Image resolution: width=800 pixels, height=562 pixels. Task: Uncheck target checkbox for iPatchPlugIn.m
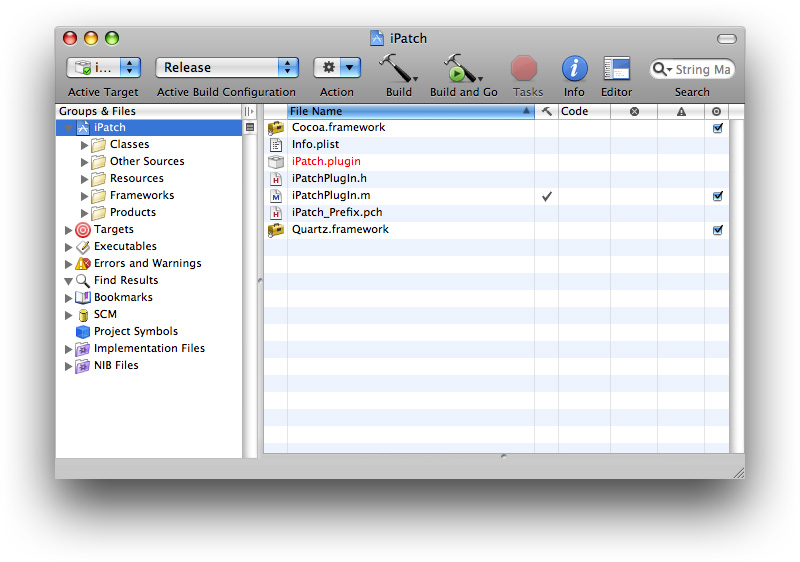coord(717,196)
